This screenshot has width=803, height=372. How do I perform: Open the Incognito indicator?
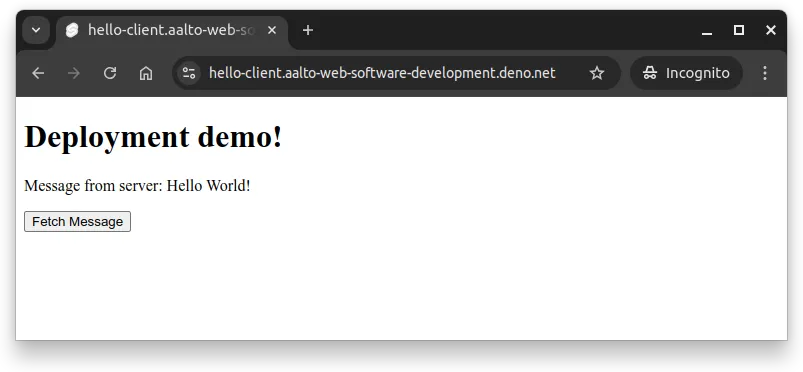686,73
